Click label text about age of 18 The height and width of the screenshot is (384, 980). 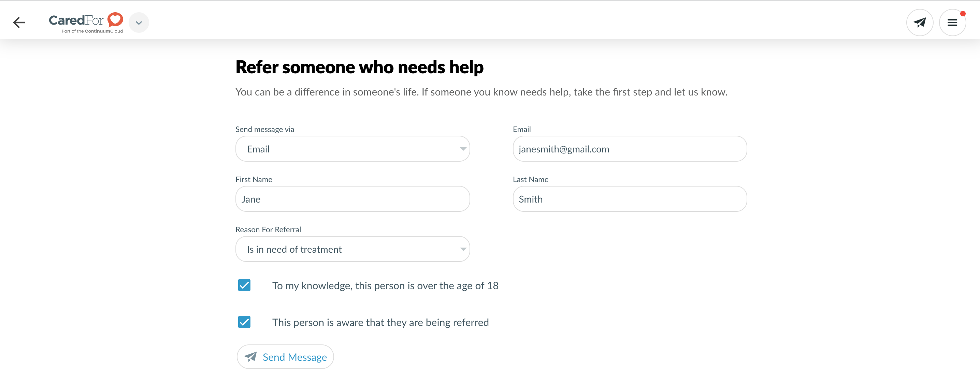[385, 285]
